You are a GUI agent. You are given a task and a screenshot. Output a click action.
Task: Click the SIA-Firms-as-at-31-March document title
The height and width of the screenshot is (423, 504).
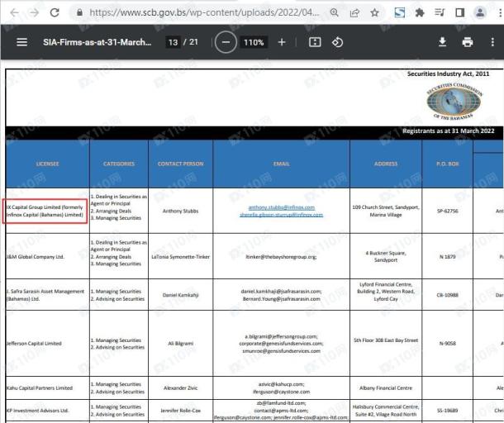click(x=97, y=42)
